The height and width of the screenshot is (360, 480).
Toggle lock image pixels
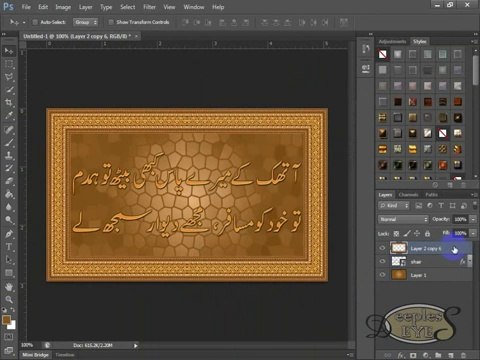point(407,234)
